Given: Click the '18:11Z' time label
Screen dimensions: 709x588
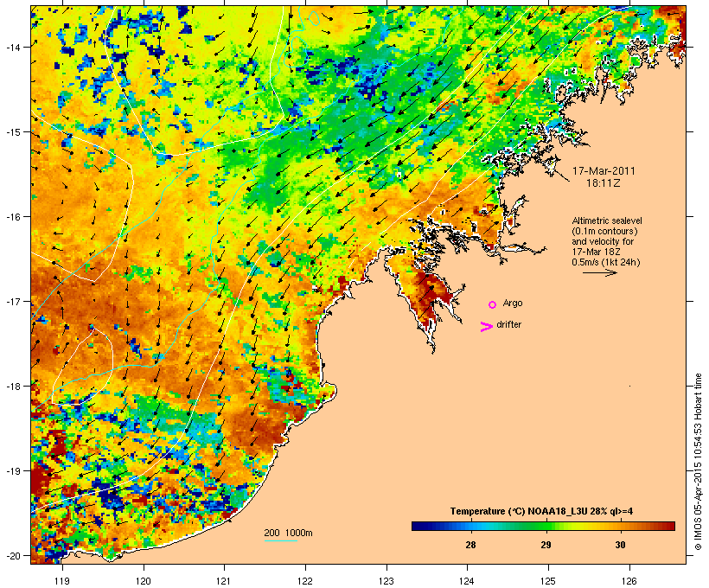Looking at the screenshot, I should (604, 183).
